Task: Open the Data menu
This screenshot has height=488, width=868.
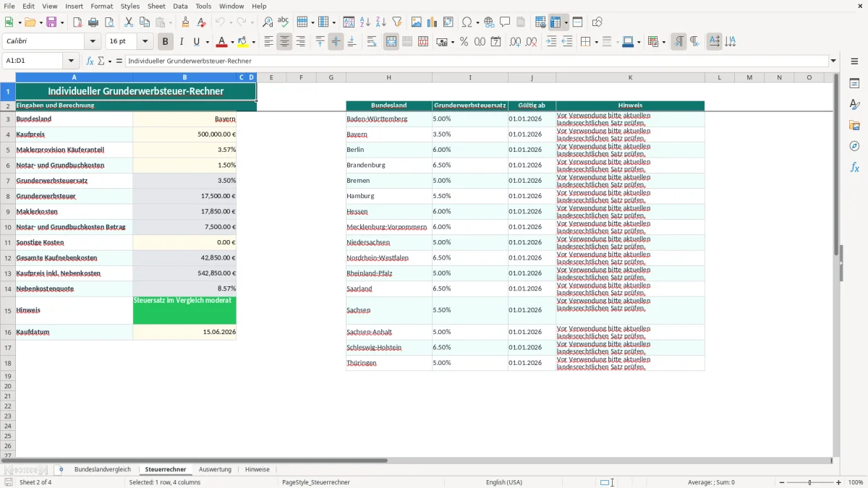Action: 180,6
